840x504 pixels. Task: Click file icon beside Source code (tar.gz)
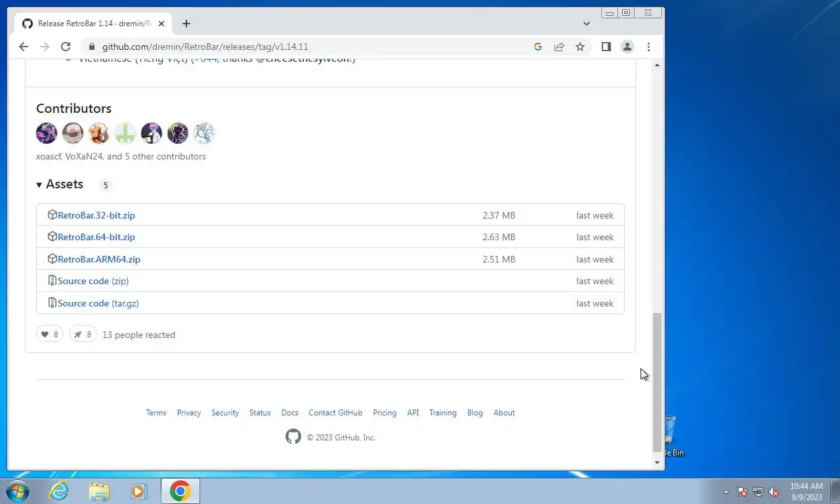coord(52,303)
